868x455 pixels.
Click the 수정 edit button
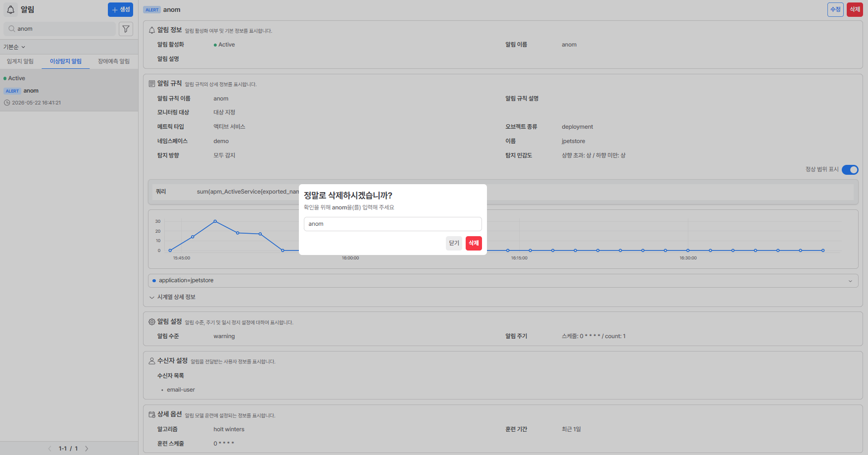[835, 9]
